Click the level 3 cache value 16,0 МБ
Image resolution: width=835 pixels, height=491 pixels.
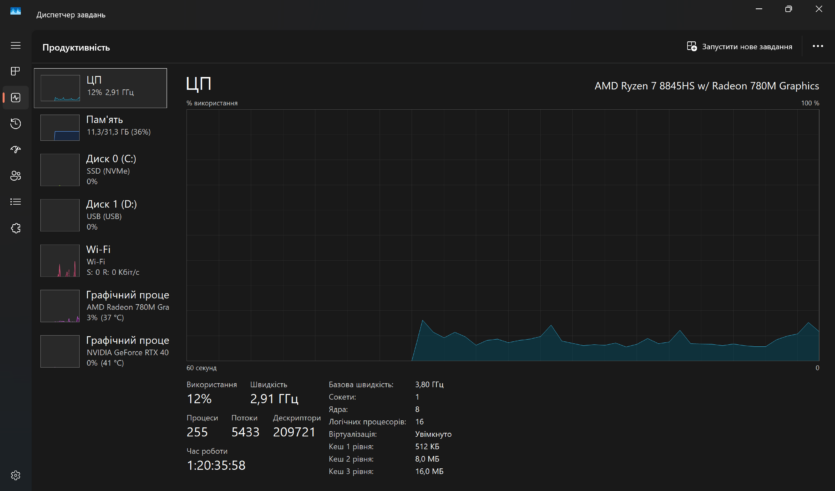pyautogui.click(x=429, y=471)
